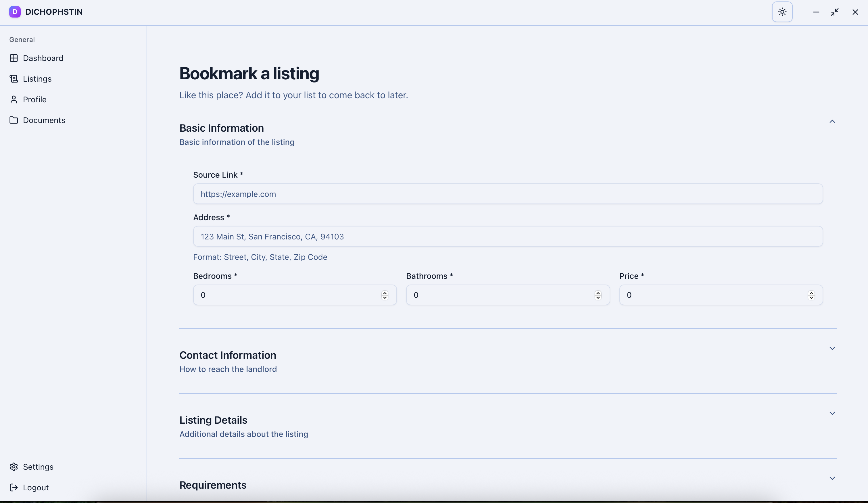Open Settings from the sidebar
The image size is (868, 503).
point(38,467)
